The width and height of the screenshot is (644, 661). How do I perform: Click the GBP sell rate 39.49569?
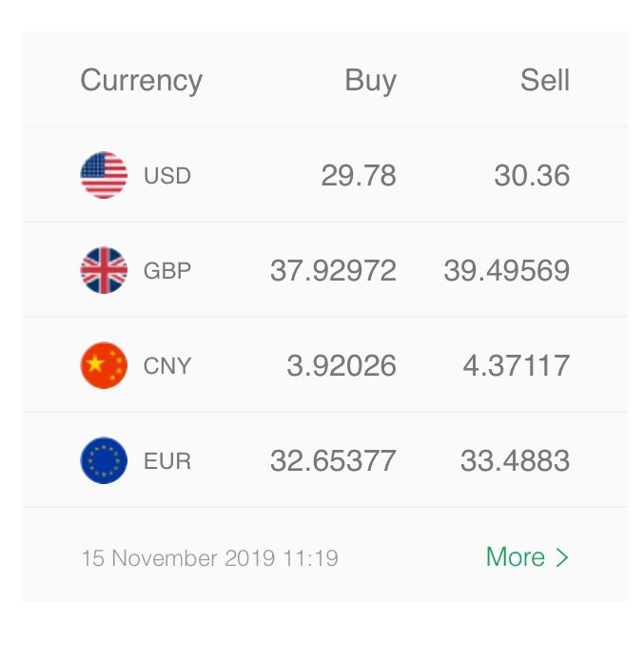tap(507, 271)
